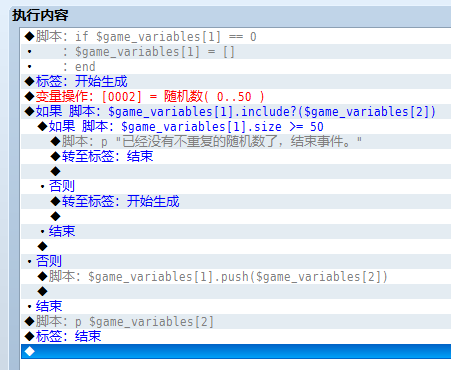The width and height of the screenshot is (451, 370).
Task: Click the '执行内容' panel heading
Action: (40, 15)
